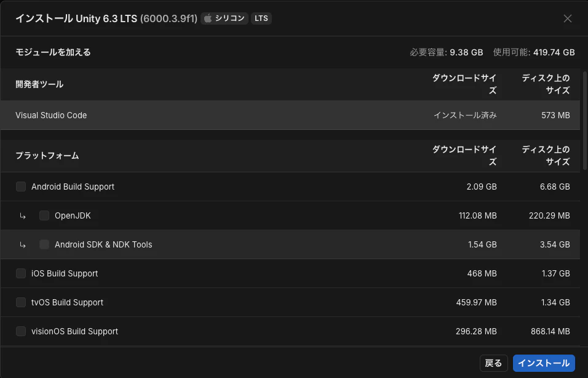This screenshot has width=588, height=378.
Task: Click the 戻る button to go back
Action: 493,363
